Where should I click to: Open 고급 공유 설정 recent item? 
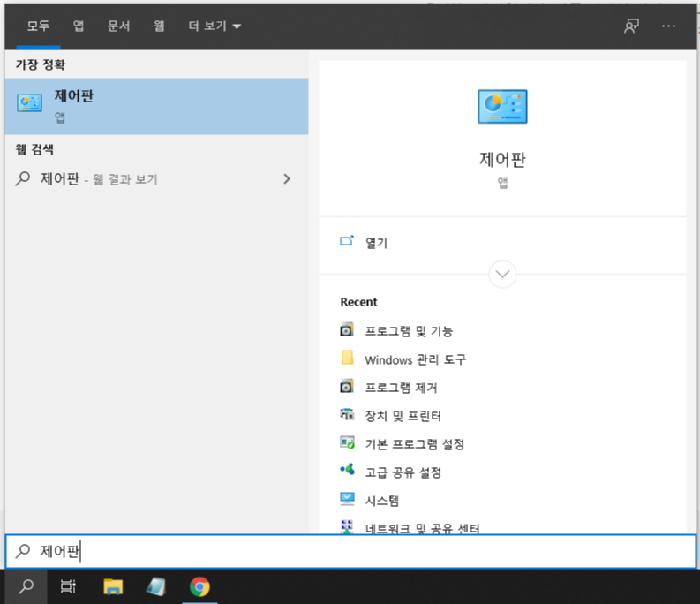pyautogui.click(x=403, y=472)
